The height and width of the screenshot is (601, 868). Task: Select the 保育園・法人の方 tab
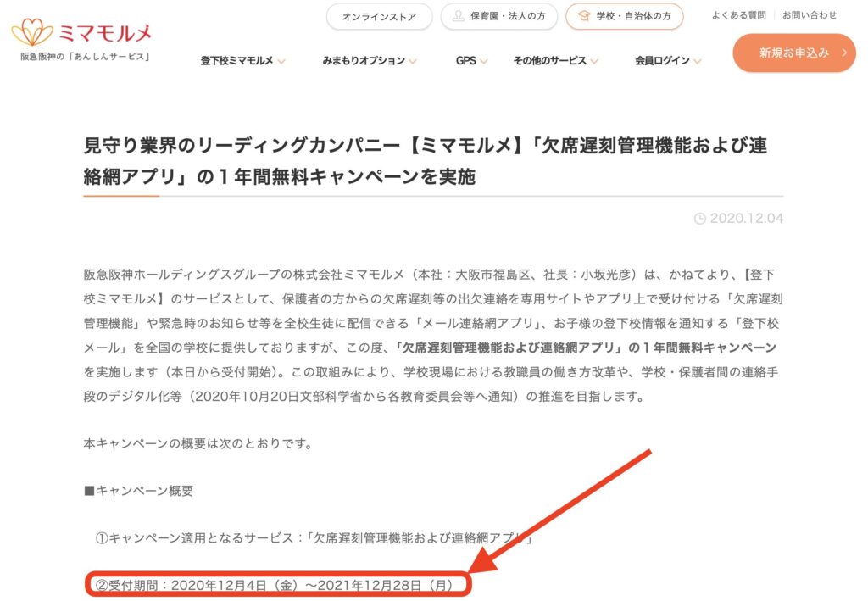pyautogui.click(x=501, y=16)
